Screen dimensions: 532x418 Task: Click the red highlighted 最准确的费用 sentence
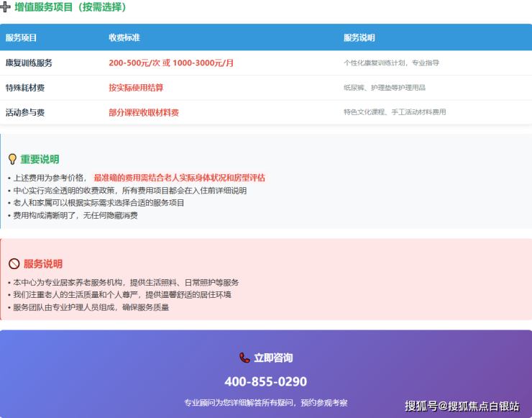click(x=179, y=177)
